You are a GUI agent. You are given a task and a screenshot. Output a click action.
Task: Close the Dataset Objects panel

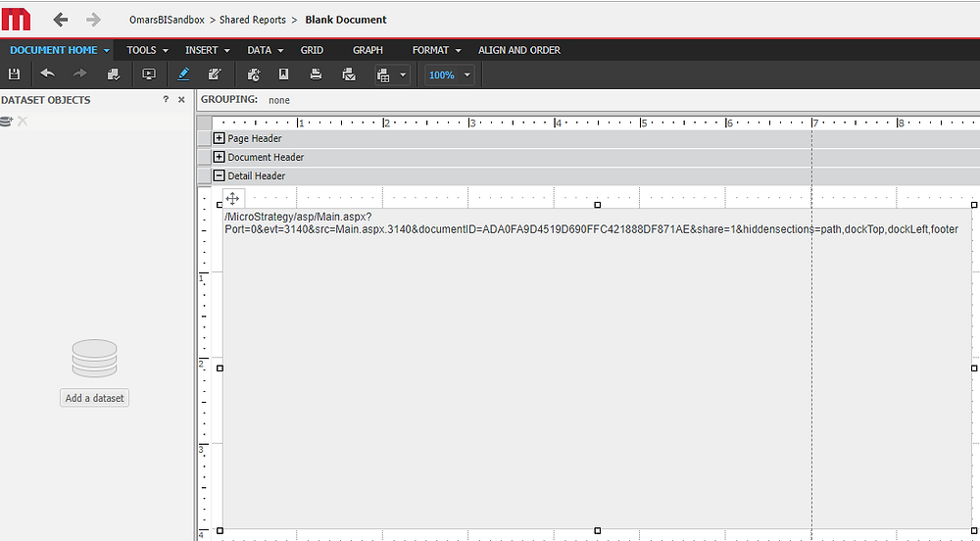[181, 99]
